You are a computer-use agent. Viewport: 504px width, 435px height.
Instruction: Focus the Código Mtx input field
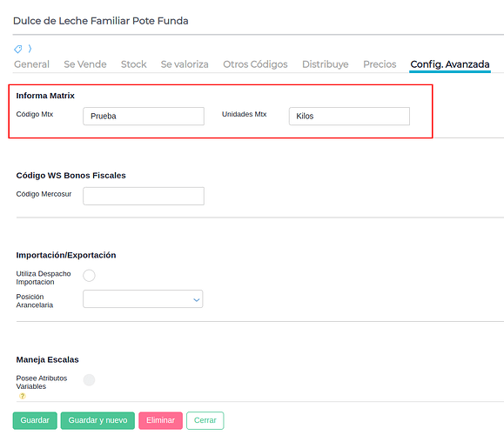coord(144,116)
